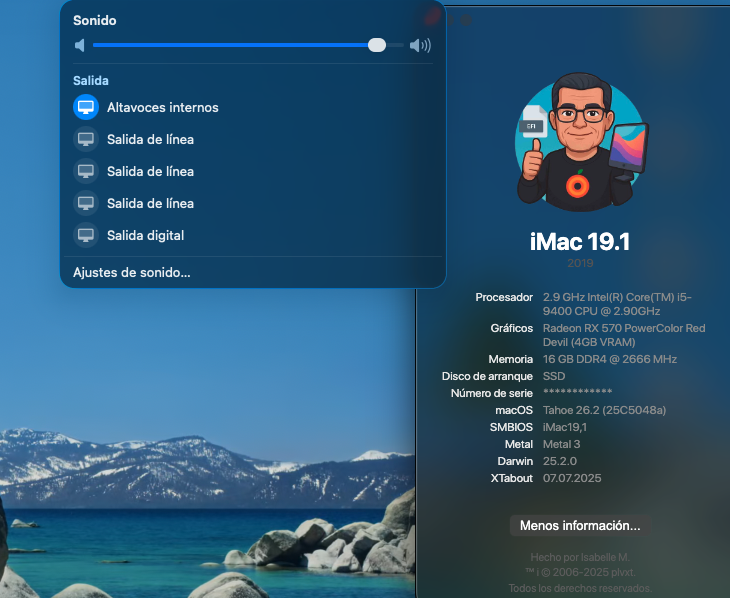The image size is (730, 598).
Task: Click the Salida section label
Action: click(x=91, y=81)
